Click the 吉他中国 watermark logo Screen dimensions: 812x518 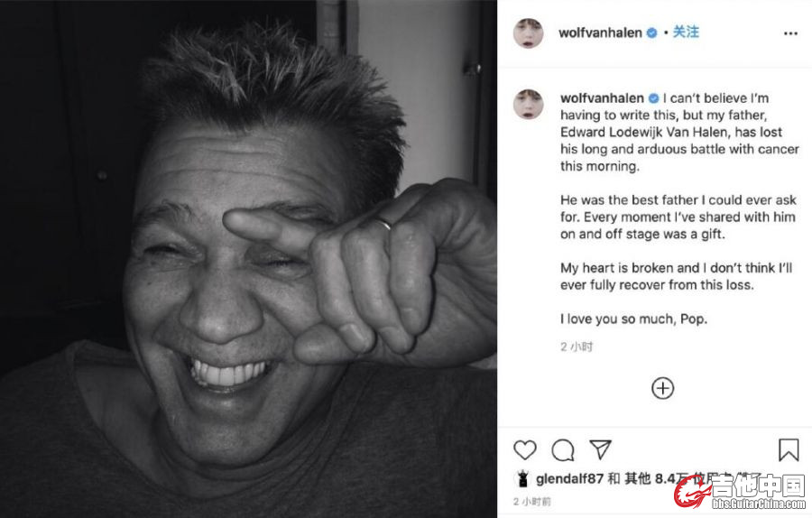(740, 492)
